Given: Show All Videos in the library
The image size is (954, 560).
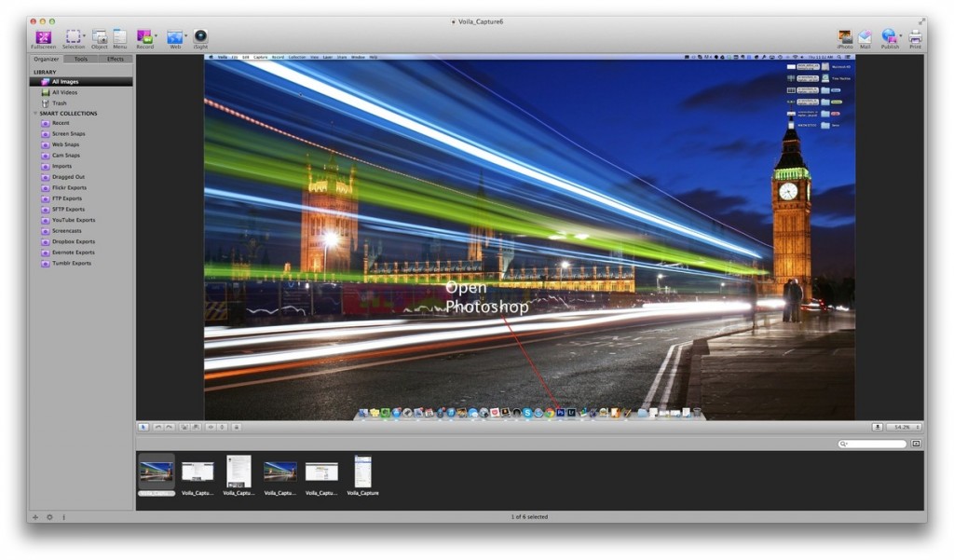Looking at the screenshot, I should pyautogui.click(x=64, y=92).
